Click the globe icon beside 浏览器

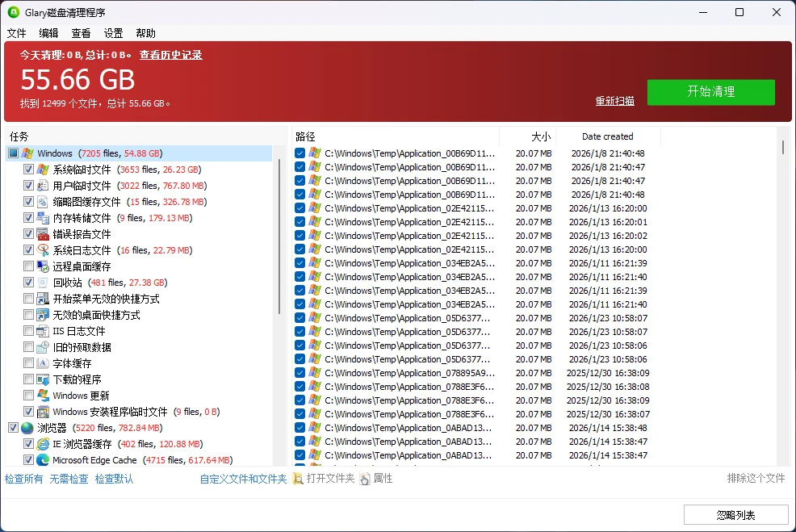(x=26, y=427)
